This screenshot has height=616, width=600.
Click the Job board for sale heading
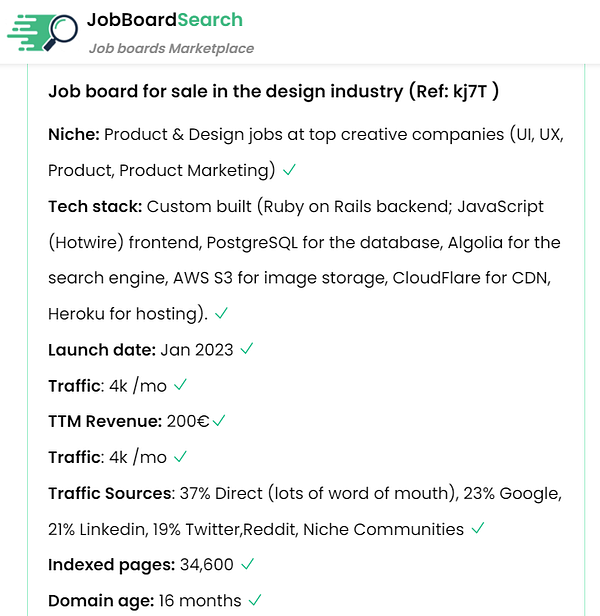tap(273, 91)
